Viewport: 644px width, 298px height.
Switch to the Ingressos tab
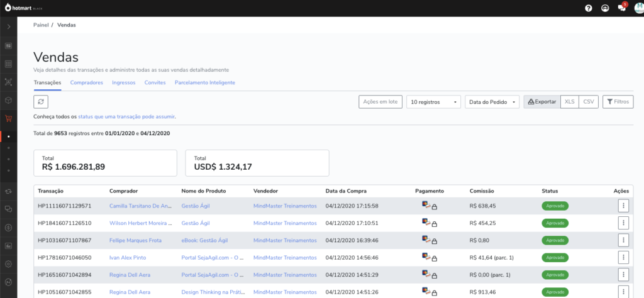coord(124,82)
